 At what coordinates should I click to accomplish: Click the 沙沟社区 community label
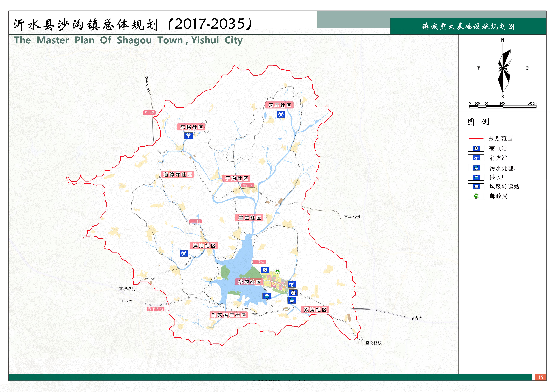(249, 282)
